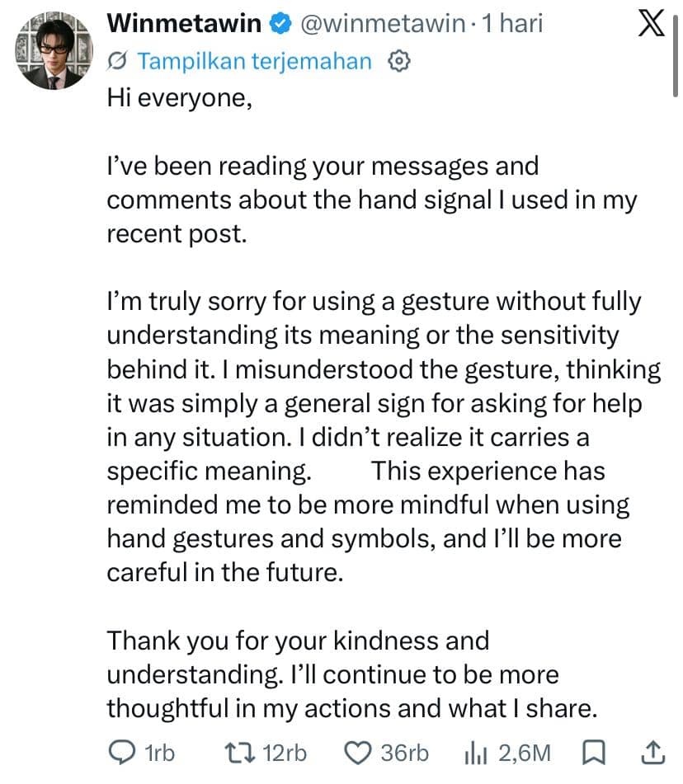Click the 2,6M views count
Image resolution: width=683 pixels, height=784 pixels.
(x=525, y=753)
